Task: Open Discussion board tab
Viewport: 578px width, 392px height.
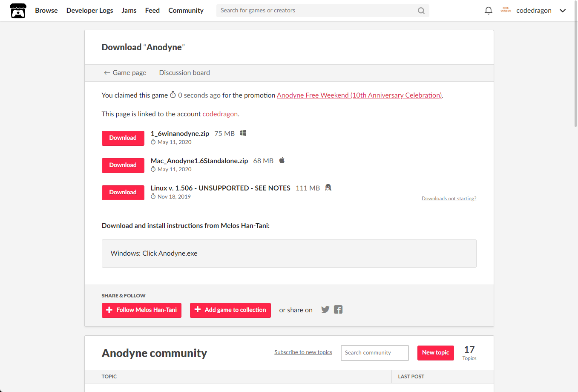Action: click(x=184, y=73)
